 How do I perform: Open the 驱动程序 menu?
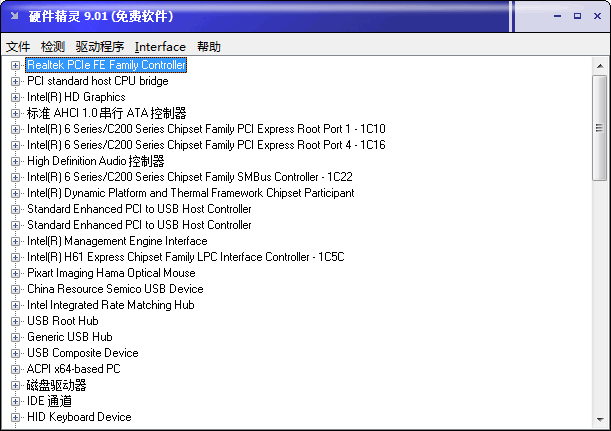(x=100, y=47)
